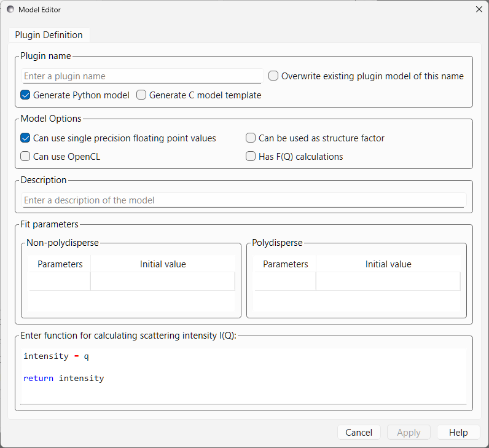This screenshot has height=448, width=489.
Task: Enable Can use OpenCL option
Action: [x=26, y=157]
